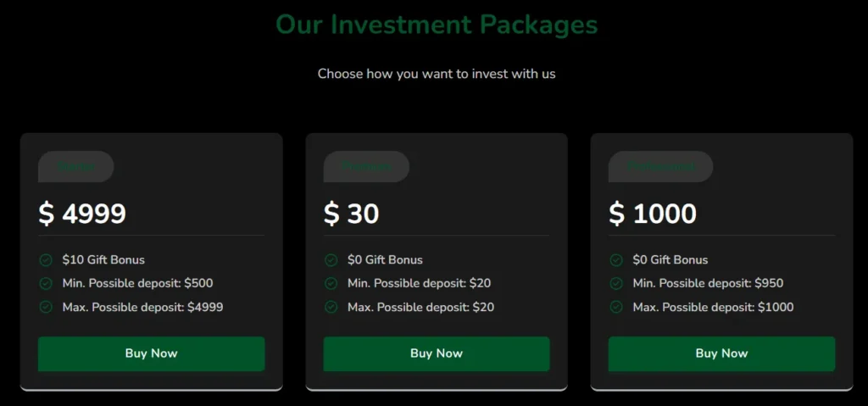Viewport: 868px width, 406px height.
Task: Click the check icon next to Max. deposit $1000
Action: pos(616,307)
